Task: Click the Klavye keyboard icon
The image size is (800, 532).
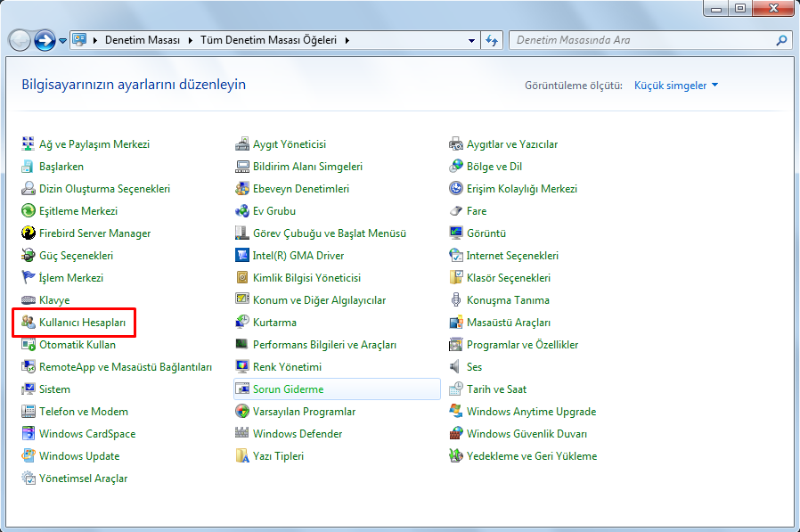Action: 28,299
